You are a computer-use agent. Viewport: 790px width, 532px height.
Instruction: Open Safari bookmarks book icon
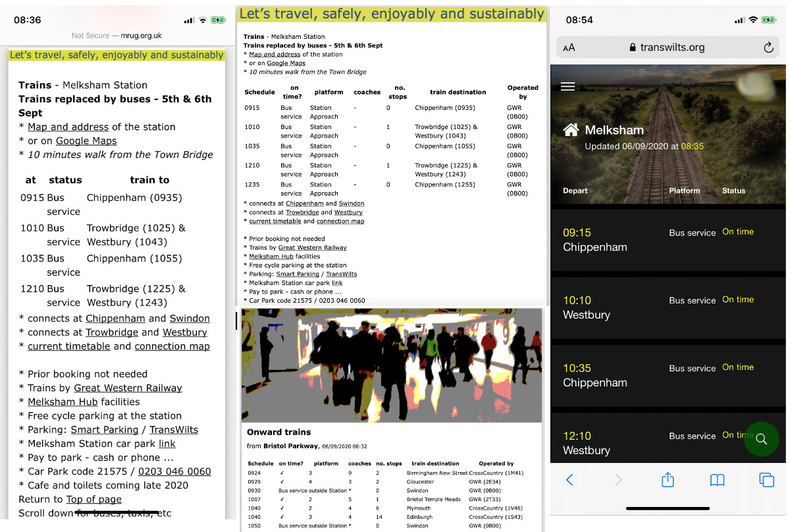tap(717, 480)
